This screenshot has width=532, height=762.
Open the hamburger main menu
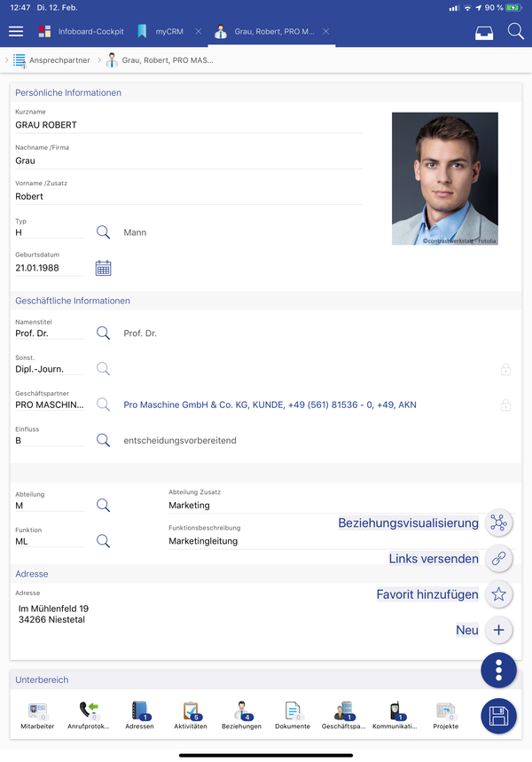click(16, 32)
